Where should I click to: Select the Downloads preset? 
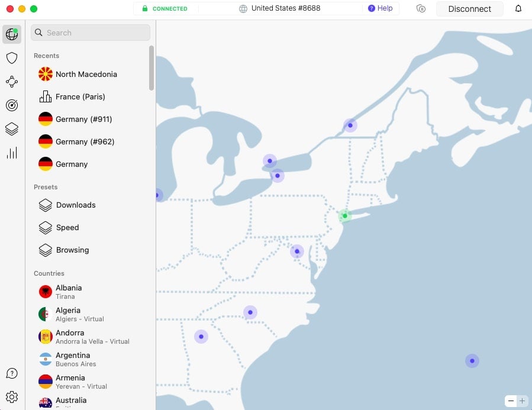click(76, 205)
